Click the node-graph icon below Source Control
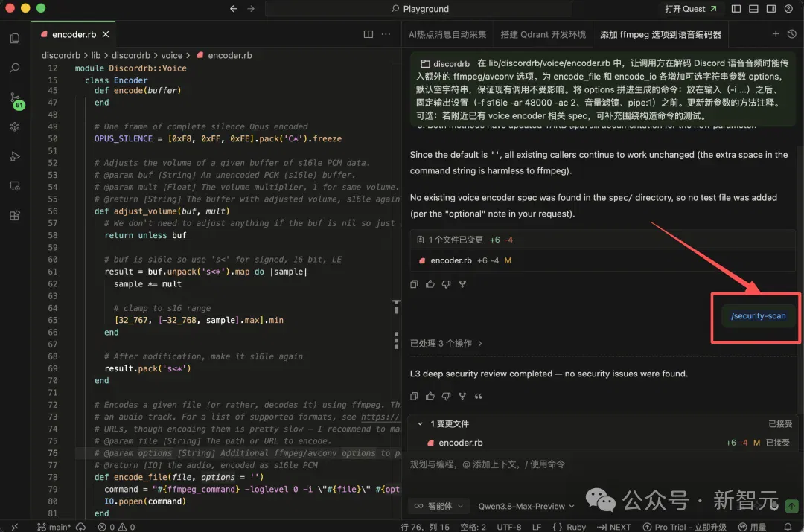This screenshot has height=532, width=804. coord(15,126)
